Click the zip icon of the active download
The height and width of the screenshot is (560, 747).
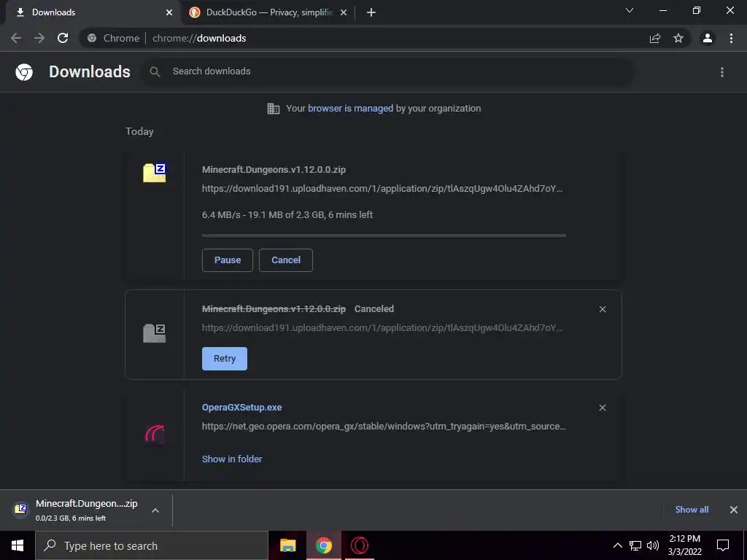pos(155,172)
